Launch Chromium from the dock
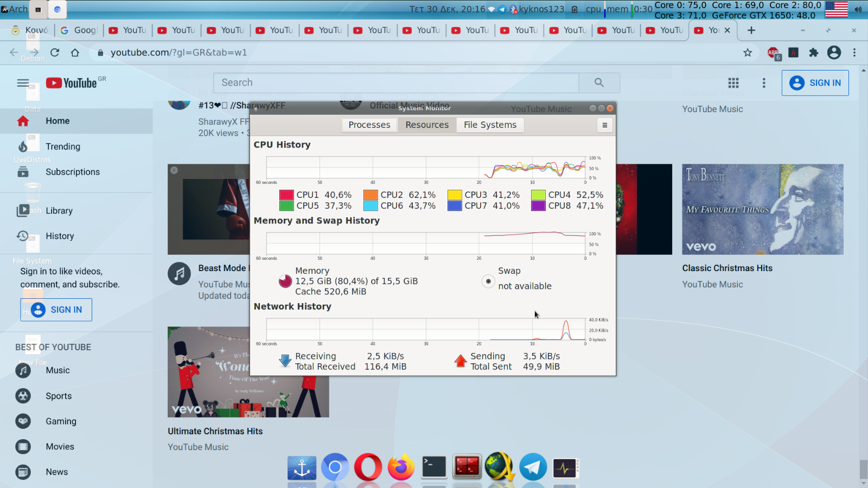This screenshot has width=868, height=488. [x=335, y=467]
